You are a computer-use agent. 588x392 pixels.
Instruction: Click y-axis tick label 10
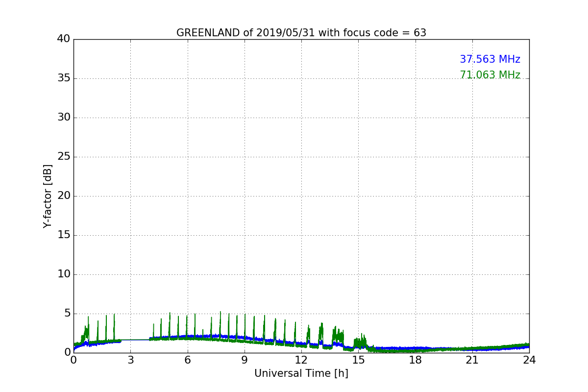(x=64, y=274)
